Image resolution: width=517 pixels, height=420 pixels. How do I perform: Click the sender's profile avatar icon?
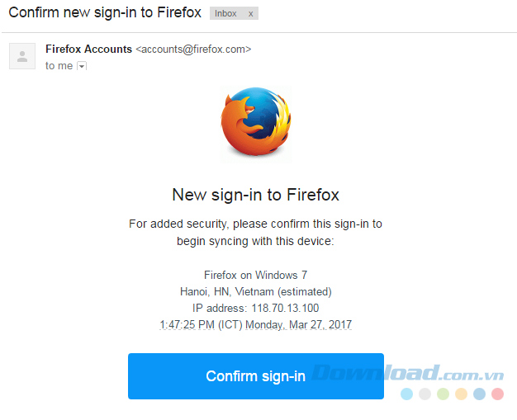(22, 56)
